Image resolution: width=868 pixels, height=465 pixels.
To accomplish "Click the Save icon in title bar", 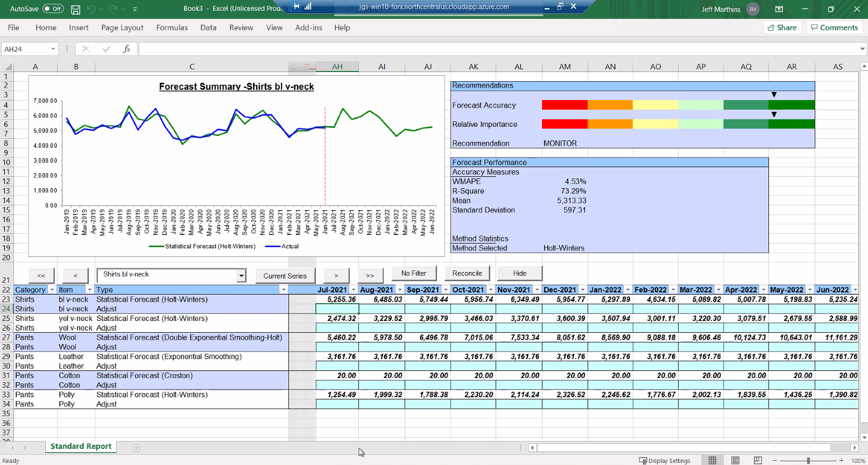I will click(76, 9).
